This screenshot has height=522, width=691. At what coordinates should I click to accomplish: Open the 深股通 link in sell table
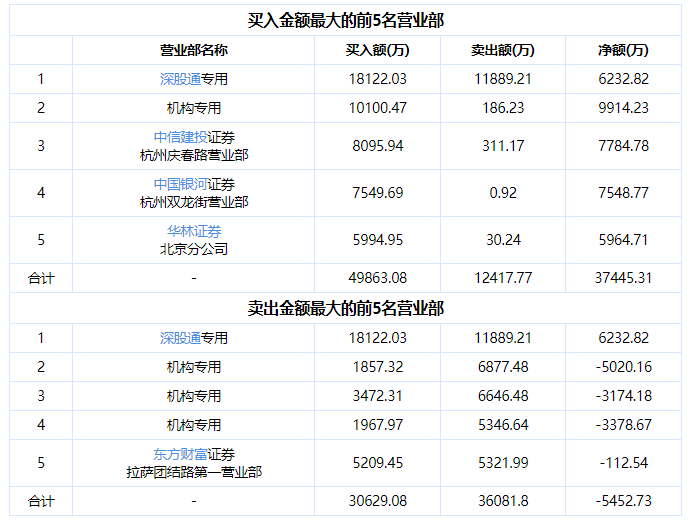[180, 338]
